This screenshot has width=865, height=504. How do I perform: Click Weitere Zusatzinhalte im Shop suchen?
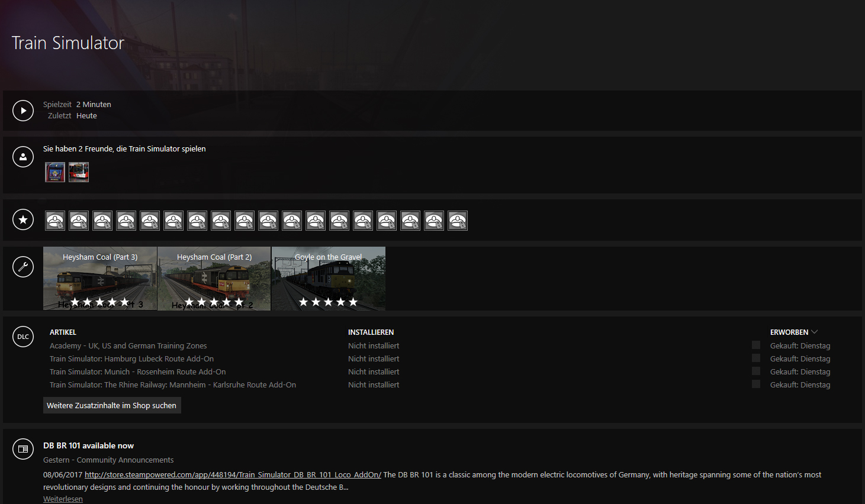point(112,405)
